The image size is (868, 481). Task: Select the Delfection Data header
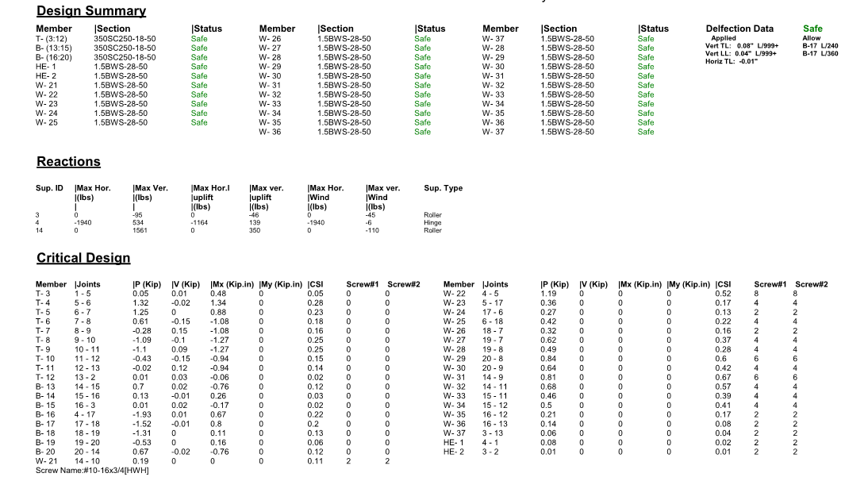pos(739,29)
